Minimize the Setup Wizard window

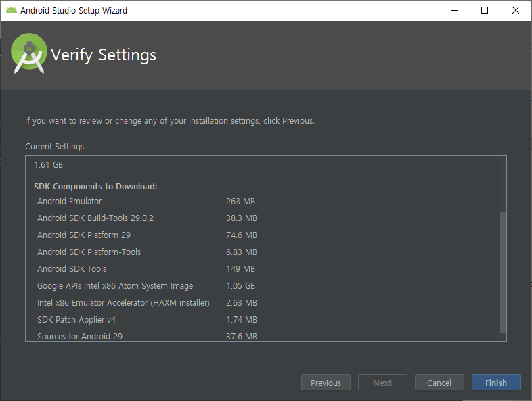tap(454, 10)
